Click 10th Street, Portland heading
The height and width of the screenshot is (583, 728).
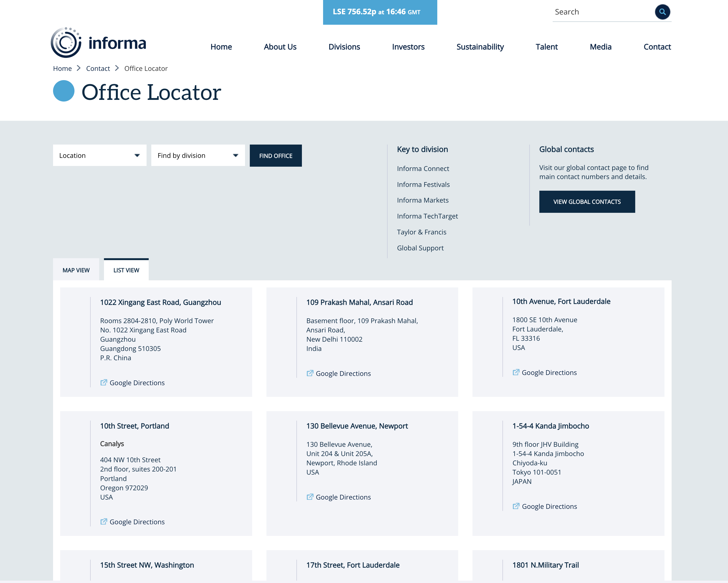[134, 426]
